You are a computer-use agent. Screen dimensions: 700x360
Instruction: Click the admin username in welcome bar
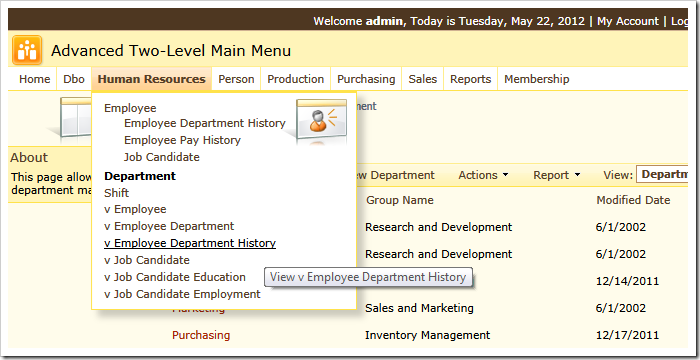[x=384, y=21]
